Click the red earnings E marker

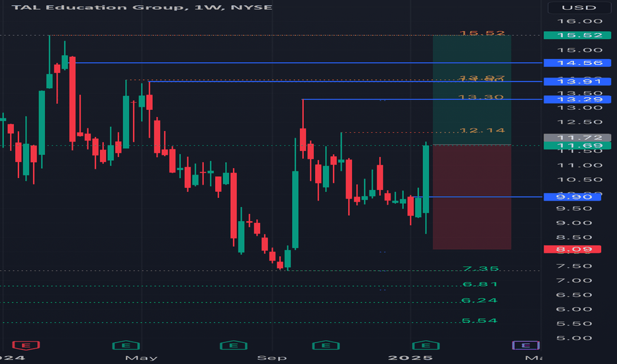(x=26, y=345)
